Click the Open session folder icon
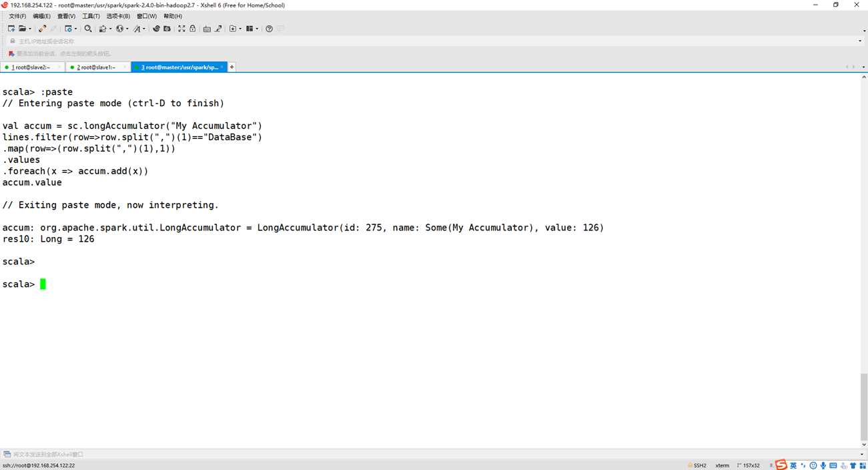The height and width of the screenshot is (470, 868). tap(22, 29)
